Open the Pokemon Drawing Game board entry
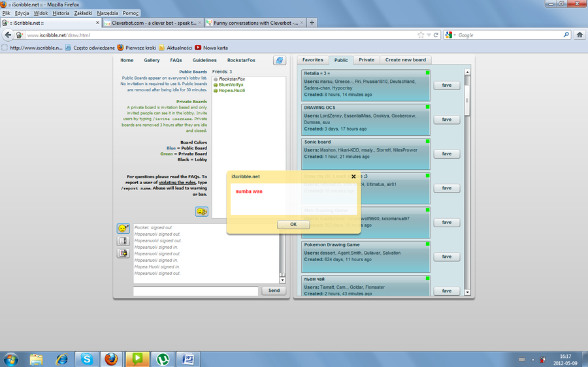588x367 pixels. pos(366,257)
